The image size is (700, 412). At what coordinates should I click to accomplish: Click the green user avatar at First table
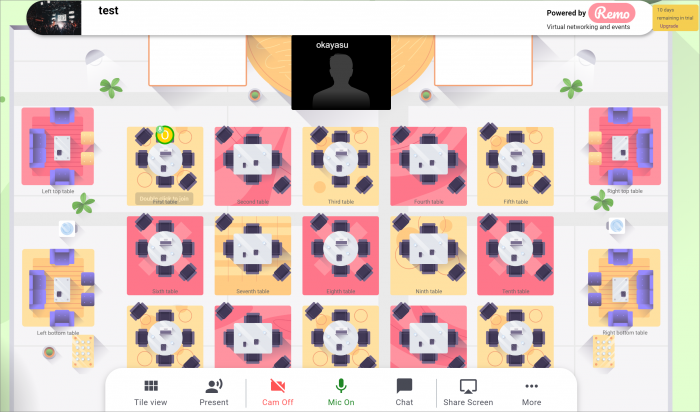tap(165, 135)
